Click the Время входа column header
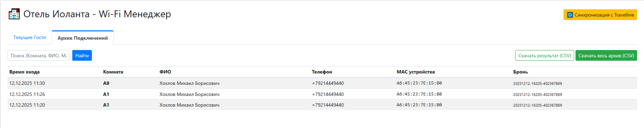The height and width of the screenshot is (128, 644). [x=24, y=72]
